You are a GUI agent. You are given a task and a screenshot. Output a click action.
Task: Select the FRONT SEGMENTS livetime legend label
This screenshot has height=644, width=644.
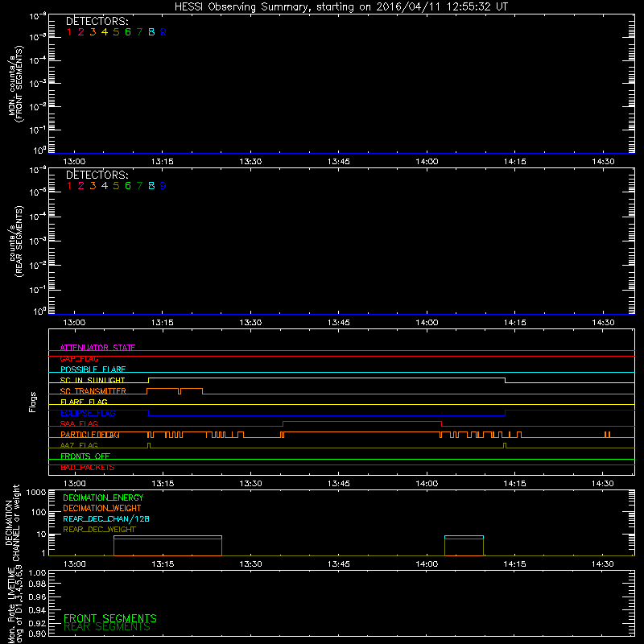tap(110, 618)
